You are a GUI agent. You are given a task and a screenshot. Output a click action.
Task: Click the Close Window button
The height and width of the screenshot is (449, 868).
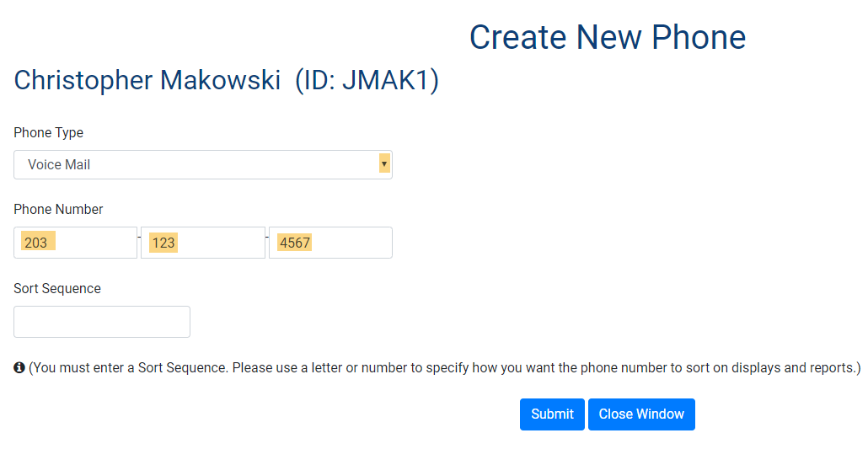[x=641, y=414]
